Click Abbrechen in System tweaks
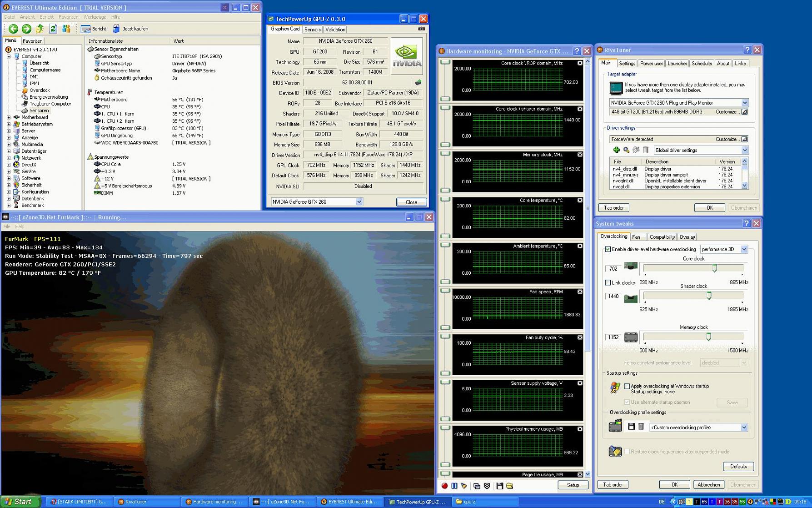The image size is (812, 508). point(708,485)
